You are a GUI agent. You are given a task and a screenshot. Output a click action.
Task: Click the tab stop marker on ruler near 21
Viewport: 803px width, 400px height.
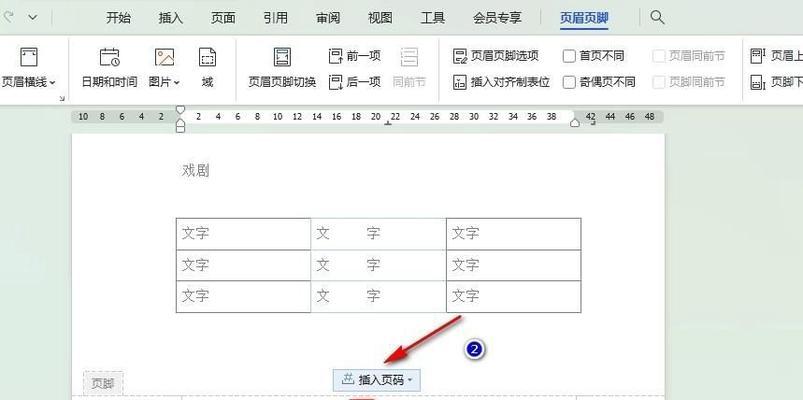point(388,123)
